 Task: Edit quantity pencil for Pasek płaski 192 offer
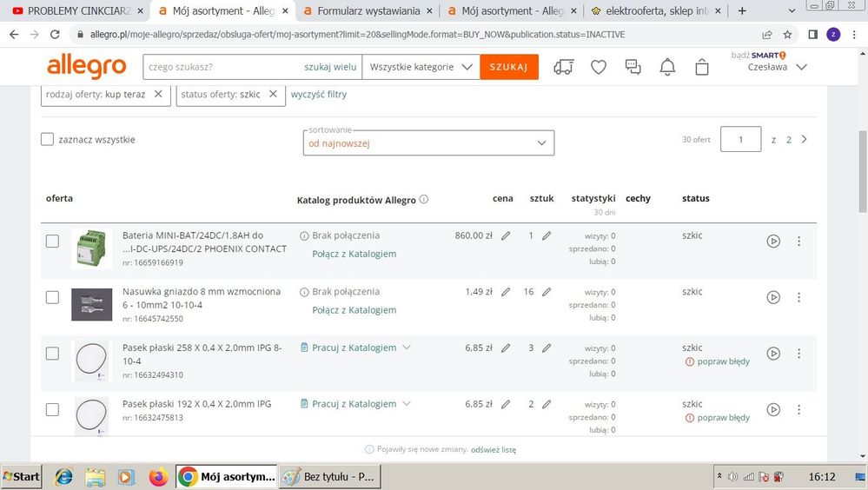click(x=547, y=404)
